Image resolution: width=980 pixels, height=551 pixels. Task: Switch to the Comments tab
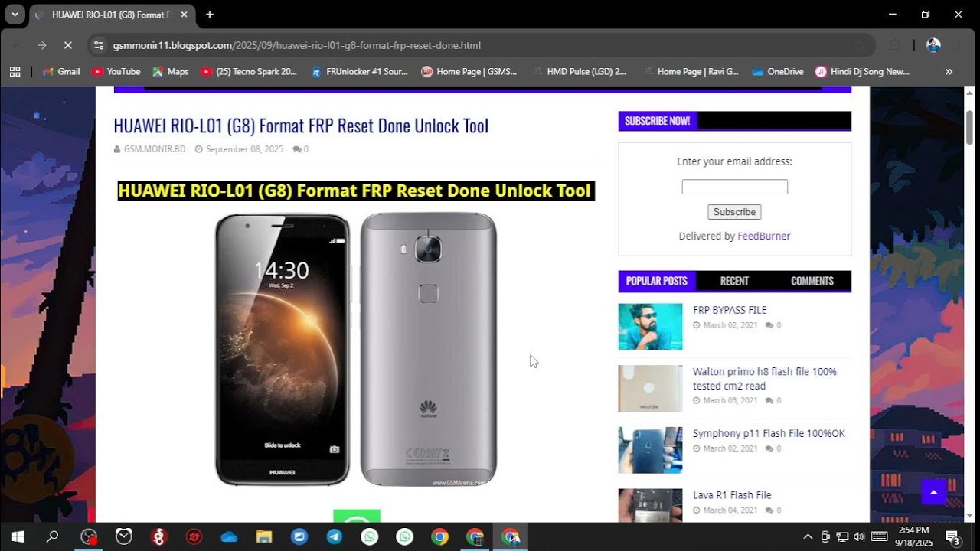(x=812, y=281)
